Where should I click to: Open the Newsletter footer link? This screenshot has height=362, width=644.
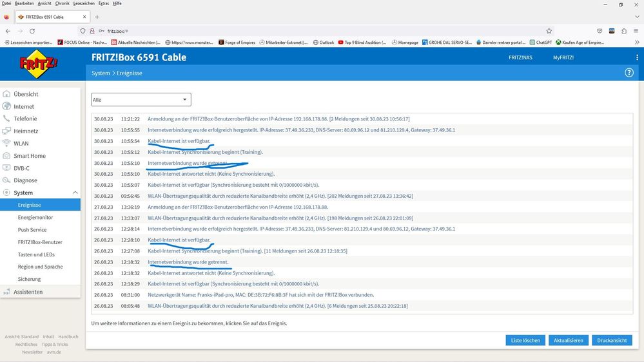pyautogui.click(x=32, y=352)
